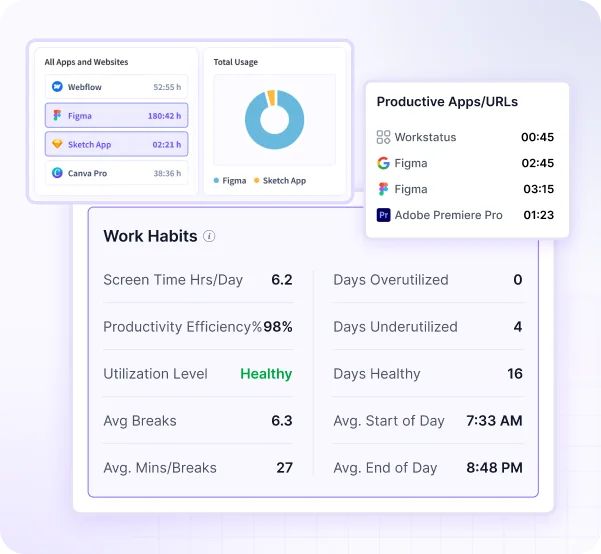Click the Days Overutilized 0 value
Viewport: 601px width, 554px height.
518,280
